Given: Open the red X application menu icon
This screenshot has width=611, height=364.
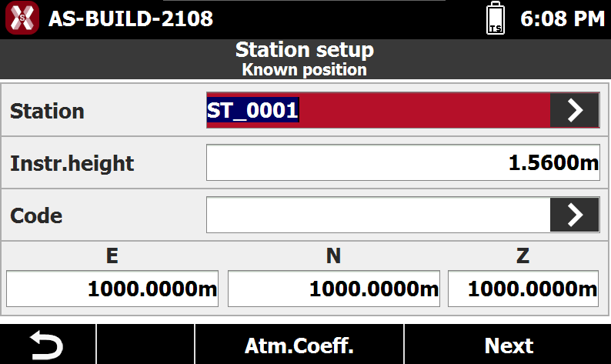Looking at the screenshot, I should tap(22, 18).
